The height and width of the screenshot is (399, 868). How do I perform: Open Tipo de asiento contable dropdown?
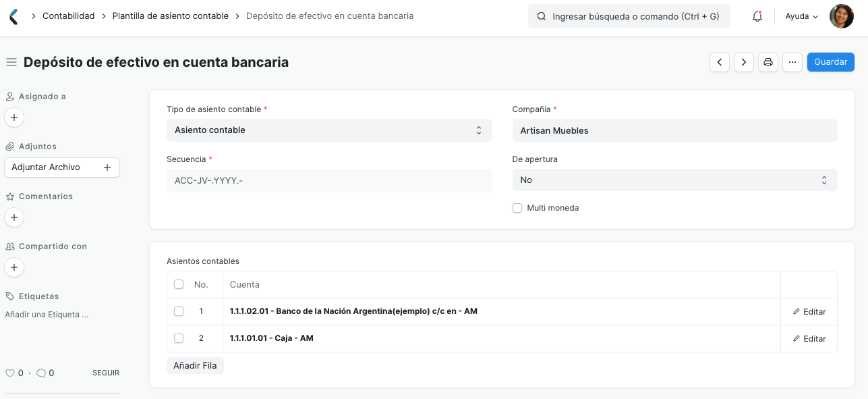(x=329, y=130)
